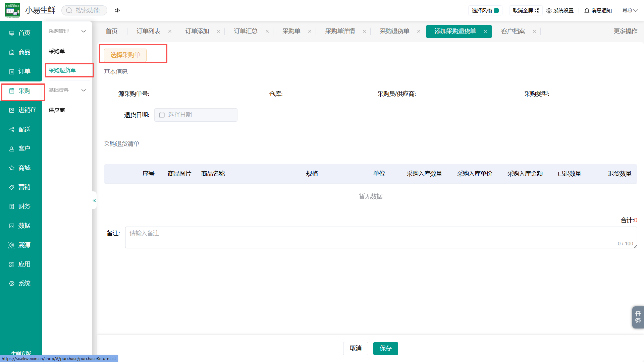
Task: Switch to the 客户档案 tab
Action: pos(513,31)
